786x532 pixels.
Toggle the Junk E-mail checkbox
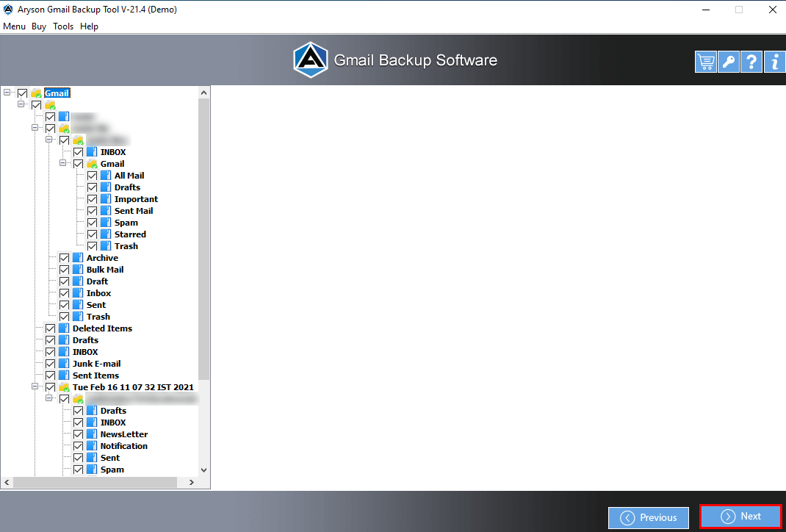(50, 364)
